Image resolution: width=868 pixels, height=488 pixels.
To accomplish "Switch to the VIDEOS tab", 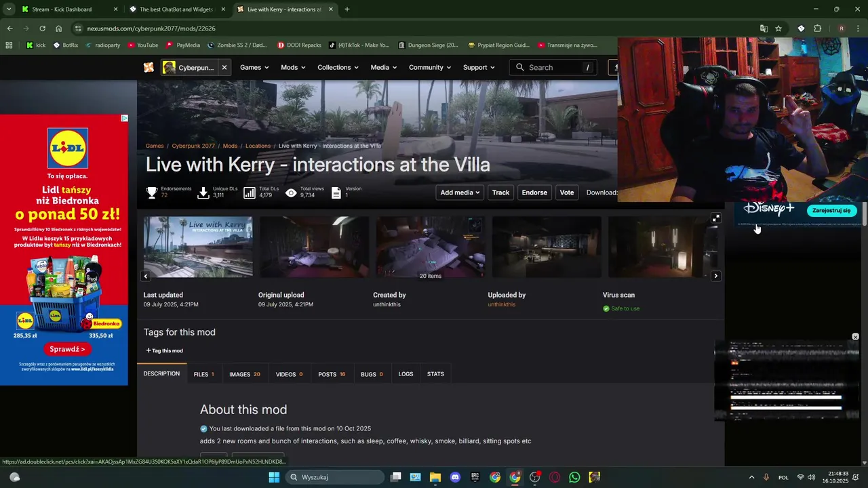I will 289,374.
